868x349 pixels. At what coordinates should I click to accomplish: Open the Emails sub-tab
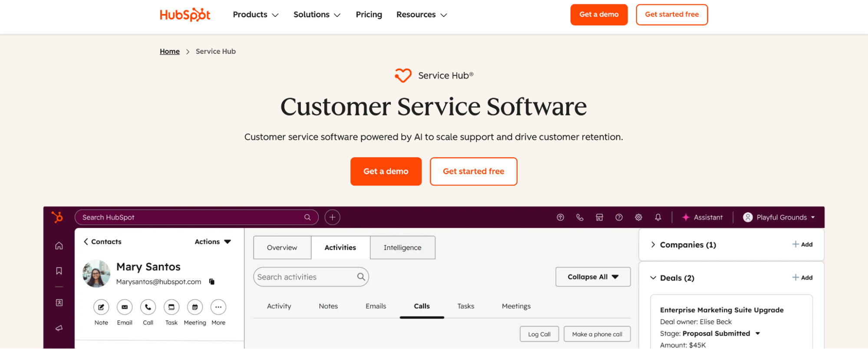(x=376, y=306)
